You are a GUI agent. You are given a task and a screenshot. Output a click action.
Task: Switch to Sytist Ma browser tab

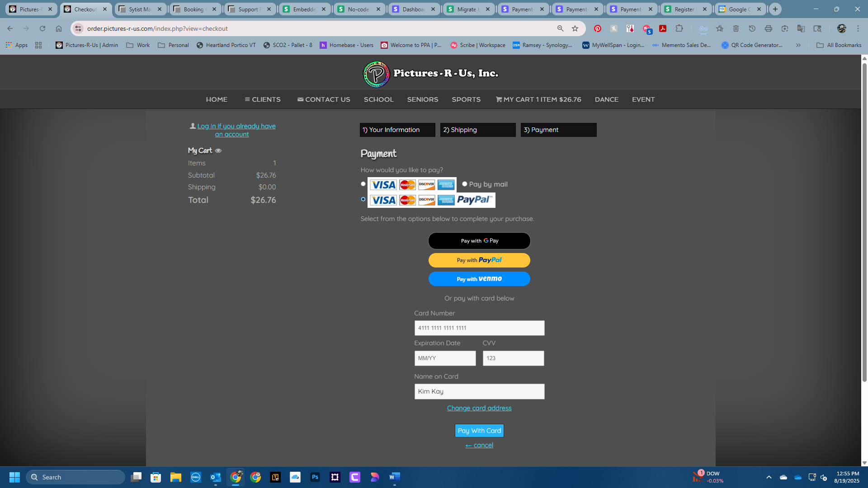point(140,9)
